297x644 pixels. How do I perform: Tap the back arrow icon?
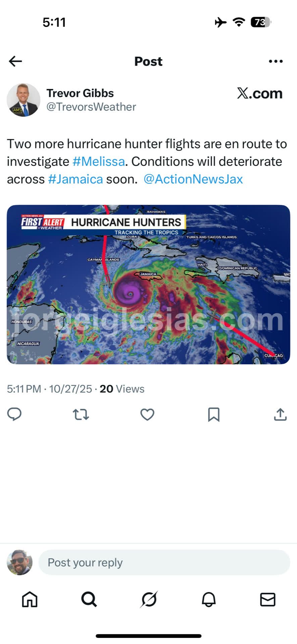[x=15, y=61]
